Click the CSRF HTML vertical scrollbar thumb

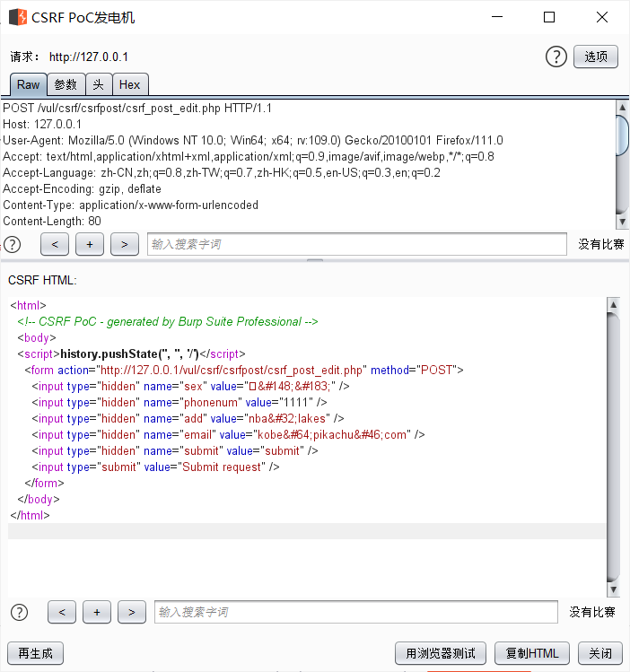[613, 447]
